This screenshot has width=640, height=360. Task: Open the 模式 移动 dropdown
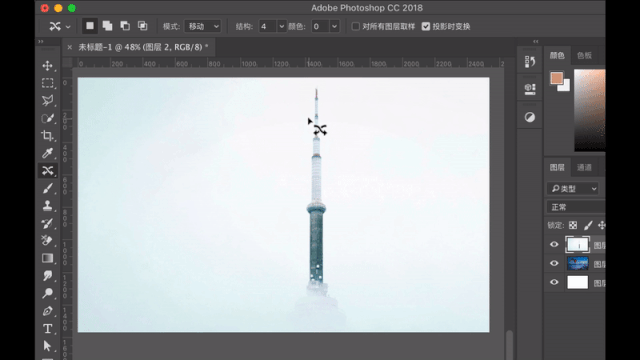[203, 27]
